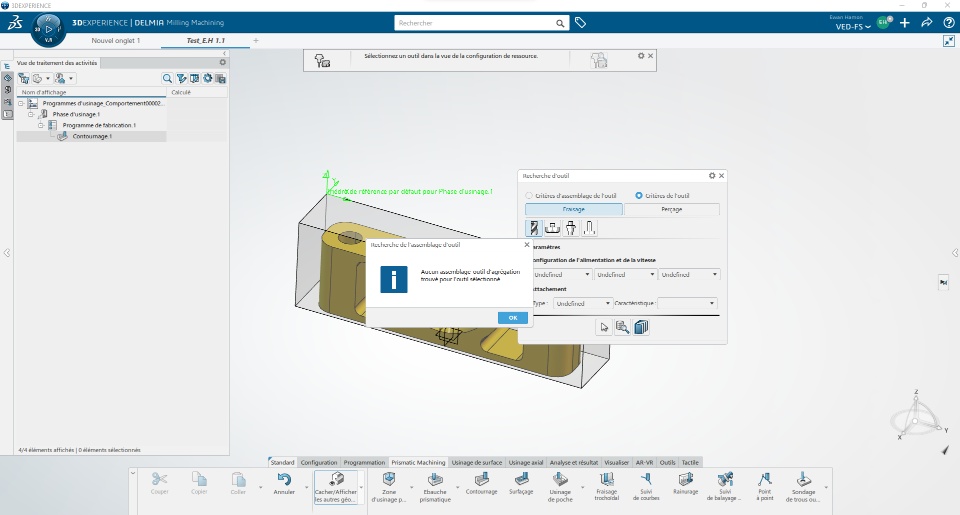Viewport: 960px width, 515px height.
Task: Select the end mill tool type icon
Action: pyautogui.click(x=534, y=228)
